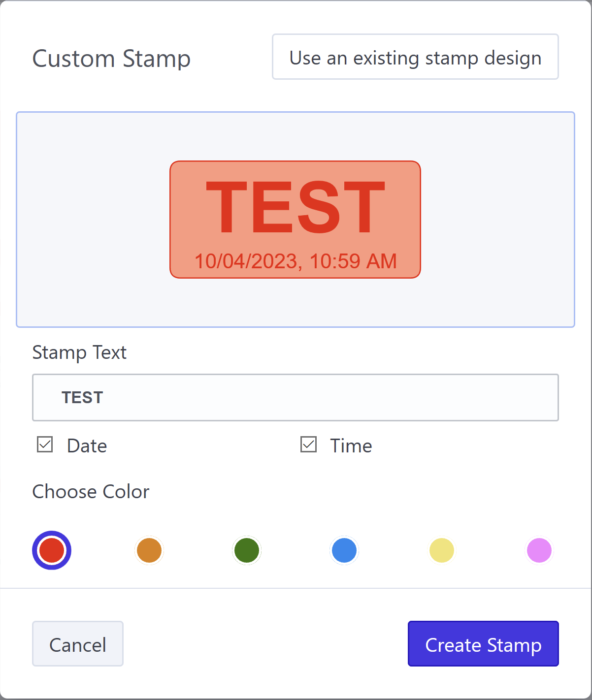Click the Custom Stamp dialog title
Viewport: 592px width, 700px height.
pyautogui.click(x=111, y=59)
